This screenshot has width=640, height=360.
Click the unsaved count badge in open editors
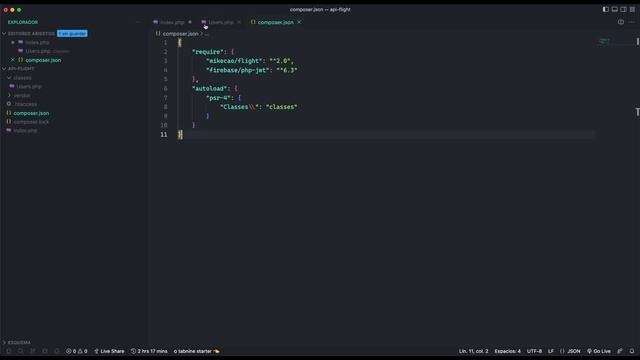(x=72, y=33)
